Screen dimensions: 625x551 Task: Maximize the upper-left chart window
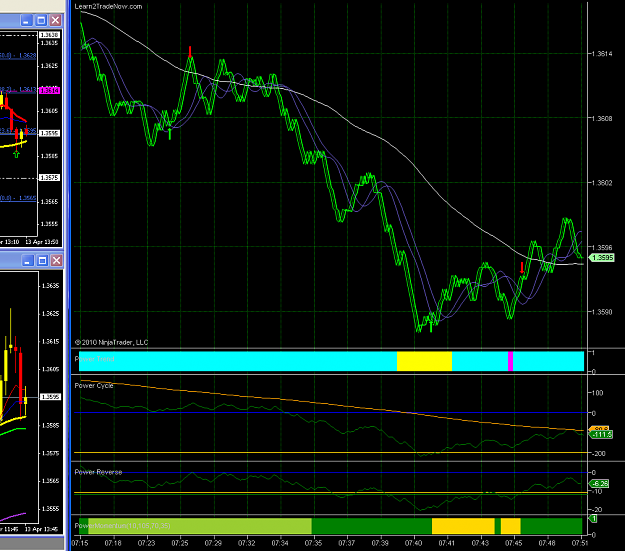41,21
